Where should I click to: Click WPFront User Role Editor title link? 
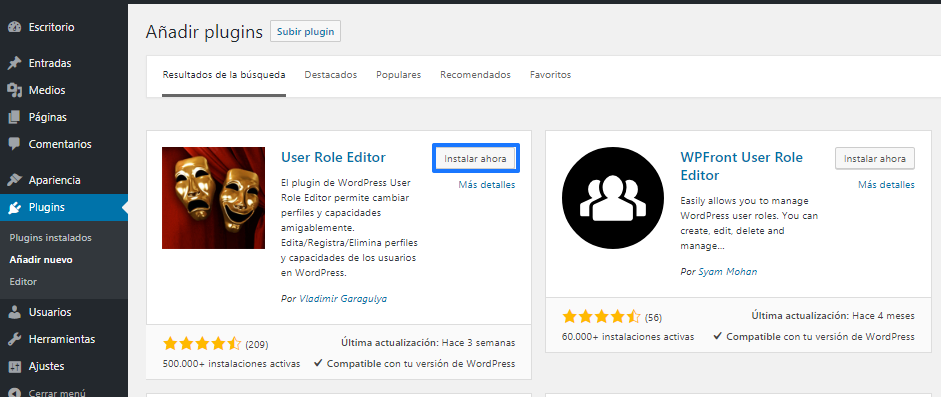742,166
